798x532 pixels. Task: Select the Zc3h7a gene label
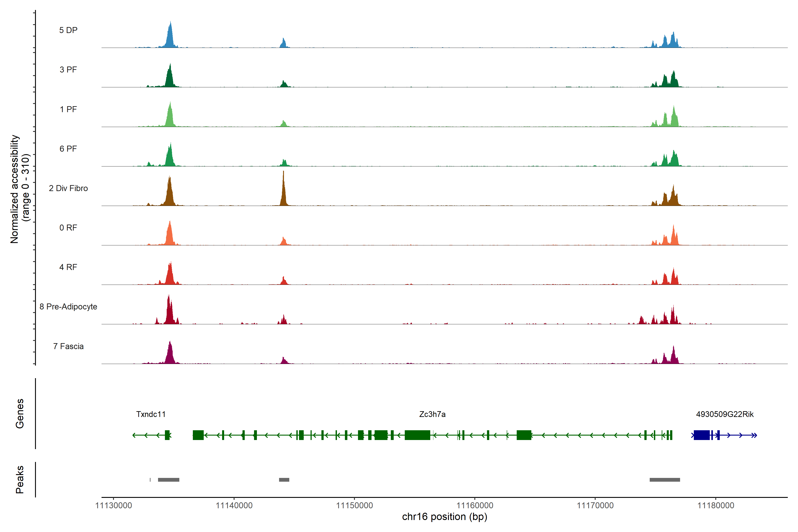[432, 414]
